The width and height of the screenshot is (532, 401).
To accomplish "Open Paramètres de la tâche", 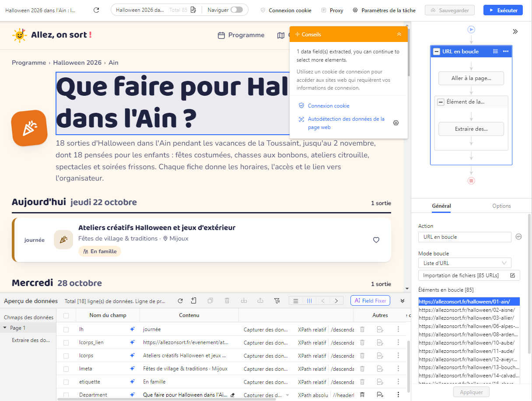I will pyautogui.click(x=384, y=10).
